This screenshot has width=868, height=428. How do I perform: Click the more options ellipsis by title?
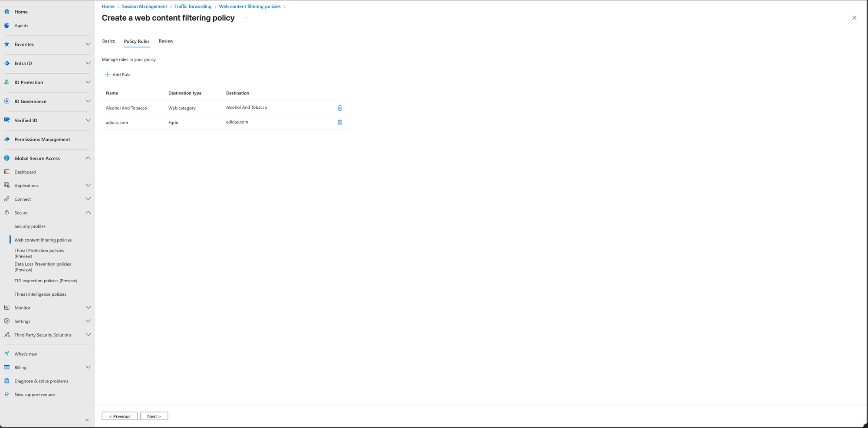pos(246,18)
